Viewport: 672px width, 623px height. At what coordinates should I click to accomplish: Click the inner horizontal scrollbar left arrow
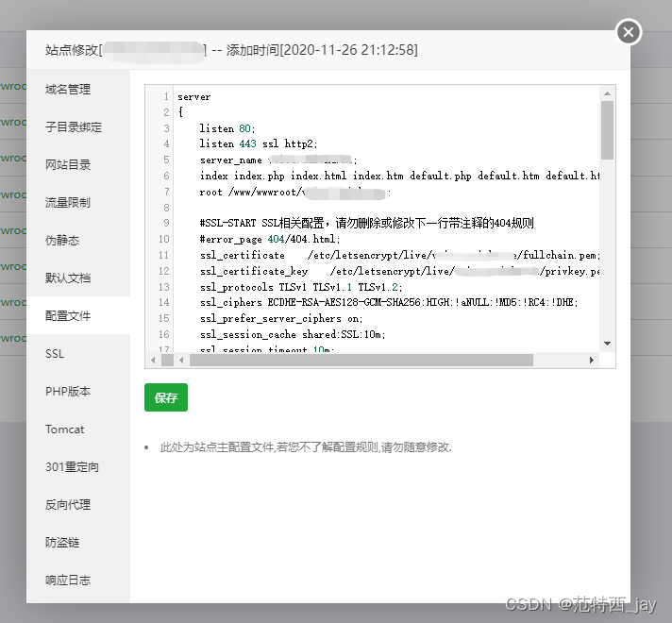(x=181, y=361)
